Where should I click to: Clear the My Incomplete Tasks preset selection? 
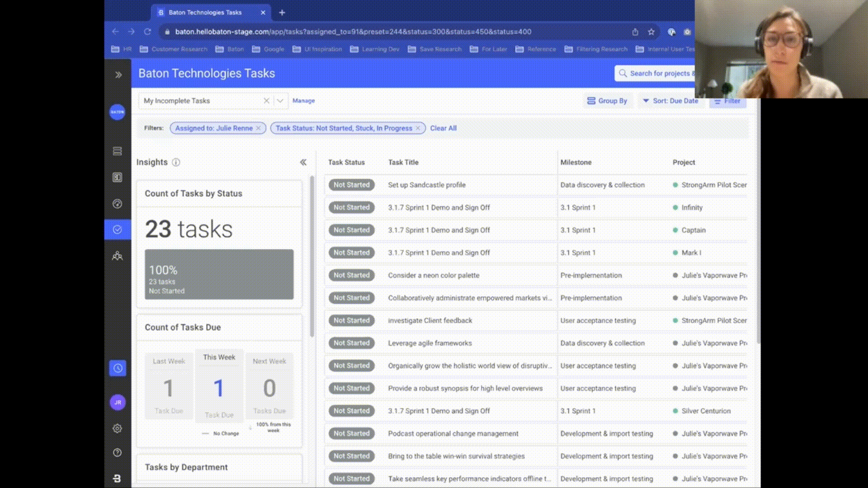point(267,101)
